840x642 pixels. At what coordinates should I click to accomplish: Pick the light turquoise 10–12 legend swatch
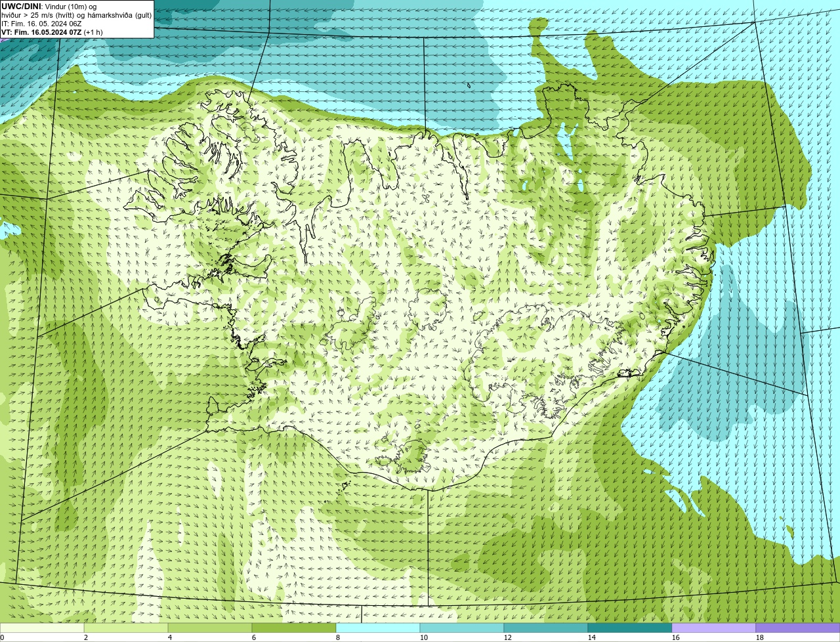coord(462,628)
